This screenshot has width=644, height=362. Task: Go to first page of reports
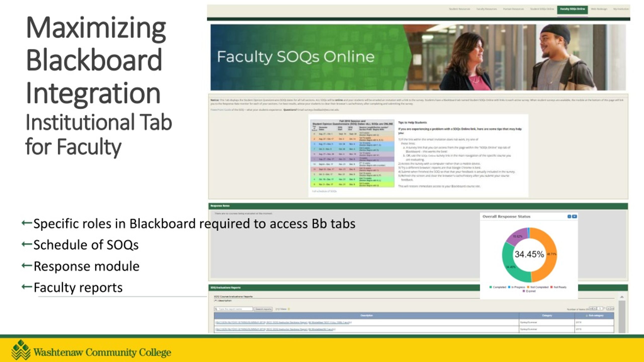click(x=591, y=308)
